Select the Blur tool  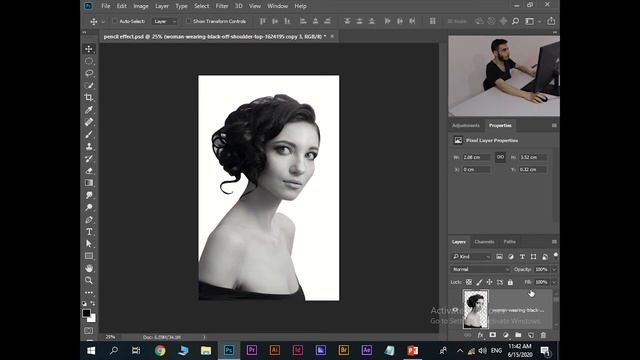pyautogui.click(x=89, y=195)
